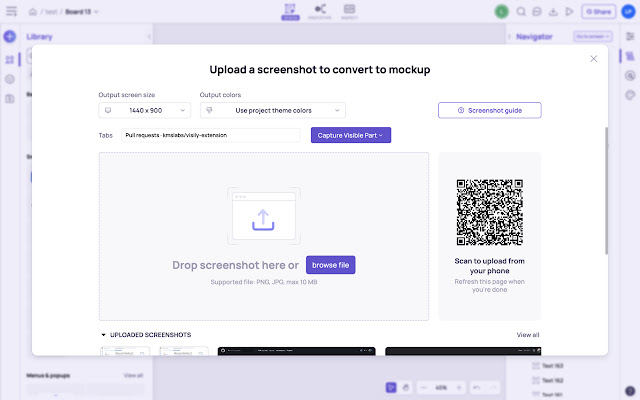Select the pointer select tool

point(391,387)
